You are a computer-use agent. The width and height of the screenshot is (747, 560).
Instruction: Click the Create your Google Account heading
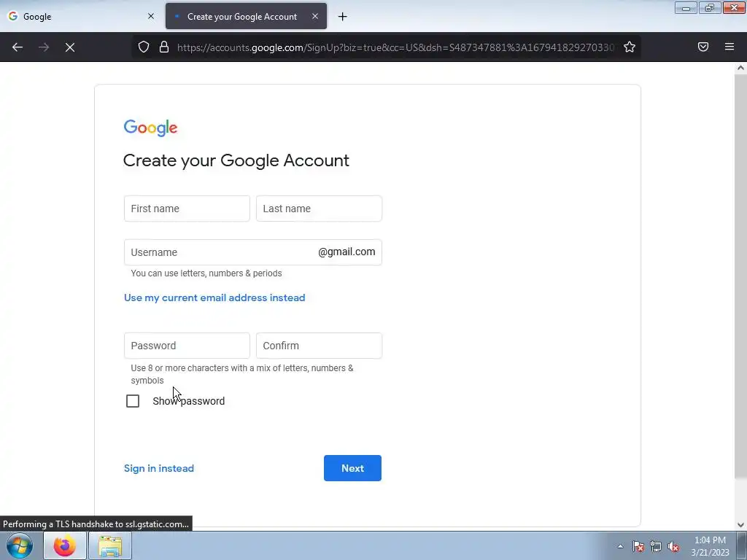[236, 160]
